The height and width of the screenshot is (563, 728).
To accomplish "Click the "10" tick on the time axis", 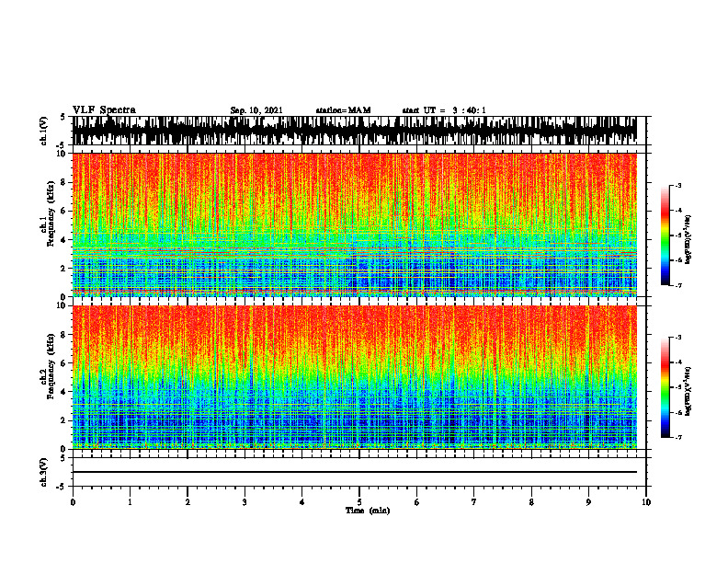I will point(646,502).
